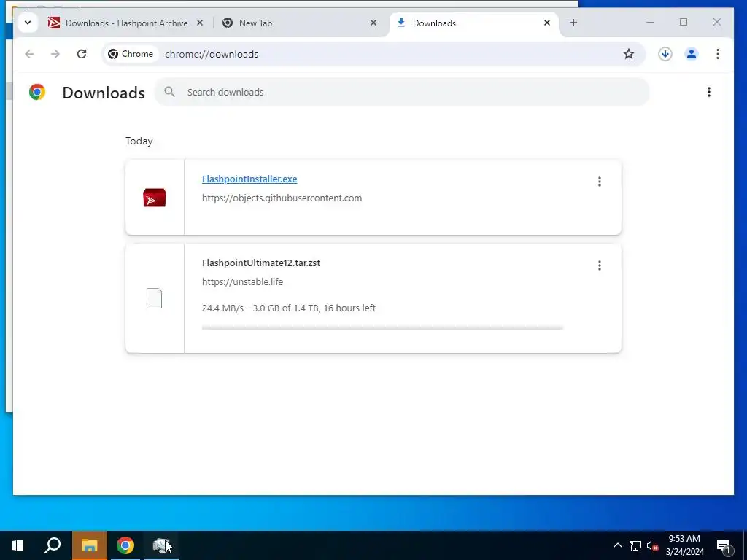Open the network status tray icon

[635, 545]
